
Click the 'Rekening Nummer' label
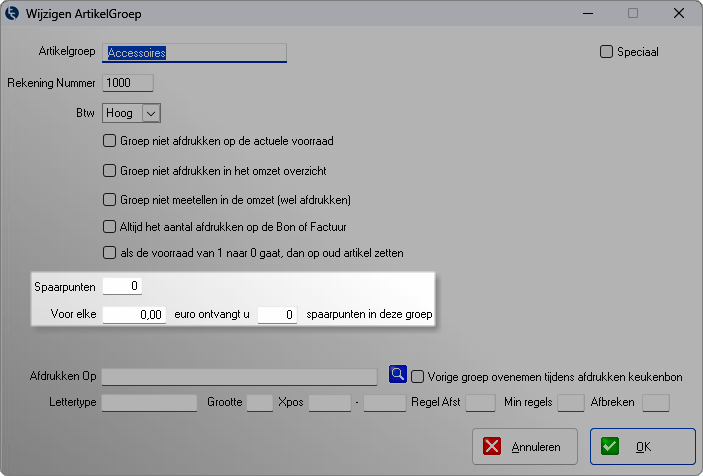(51, 83)
